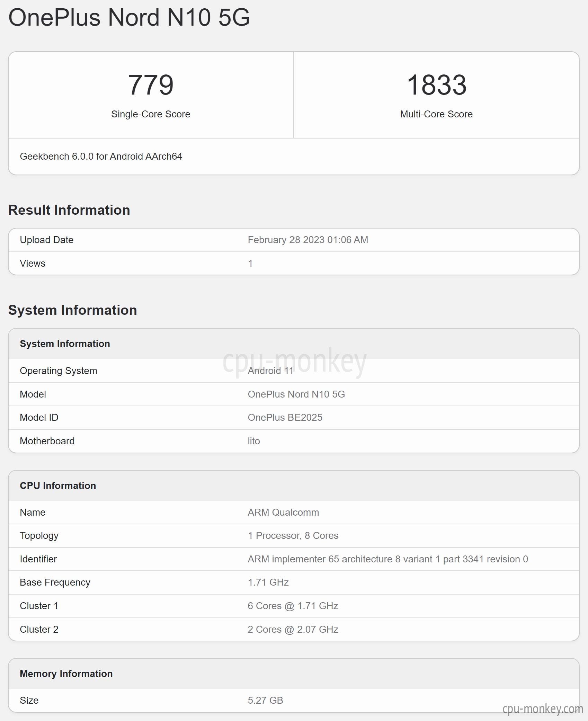Click the Cluster 1 label
588x721 pixels.
(x=39, y=606)
